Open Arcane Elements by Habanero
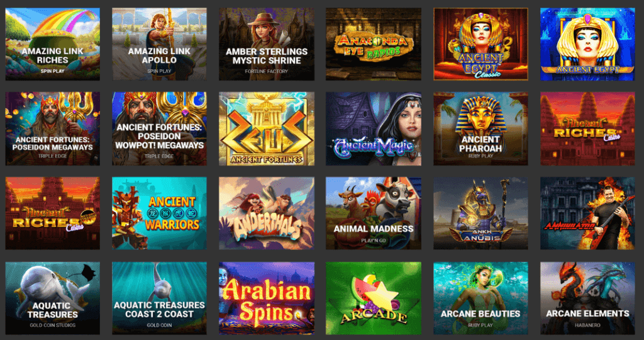 [x=587, y=298]
